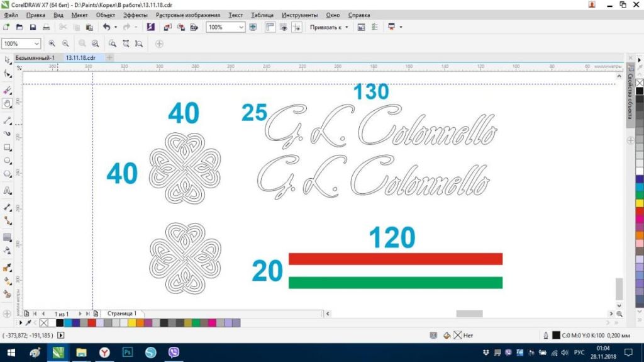Select the Text tool in the toolbox
Viewport: 644px width, 362px height.
(7, 190)
